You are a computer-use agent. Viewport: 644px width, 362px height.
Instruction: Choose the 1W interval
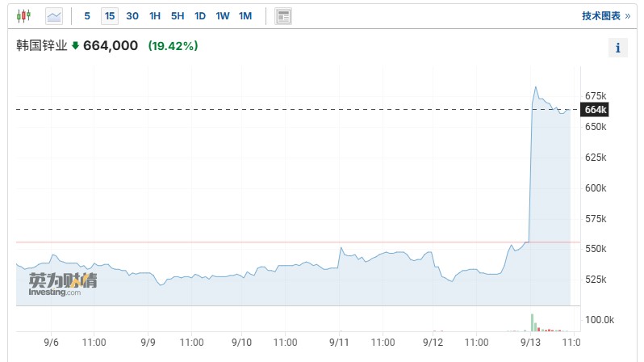click(x=223, y=15)
